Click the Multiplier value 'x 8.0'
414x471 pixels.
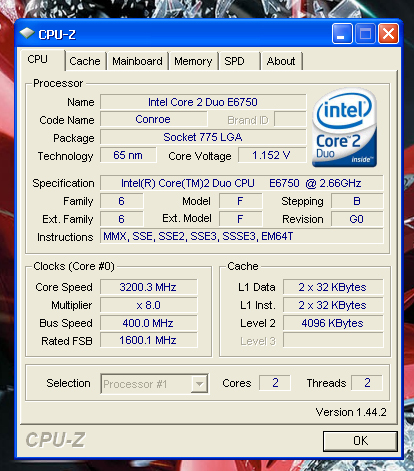point(149,305)
